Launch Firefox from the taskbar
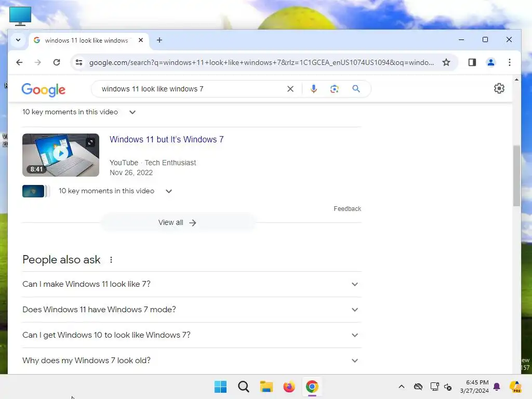 coord(289,387)
